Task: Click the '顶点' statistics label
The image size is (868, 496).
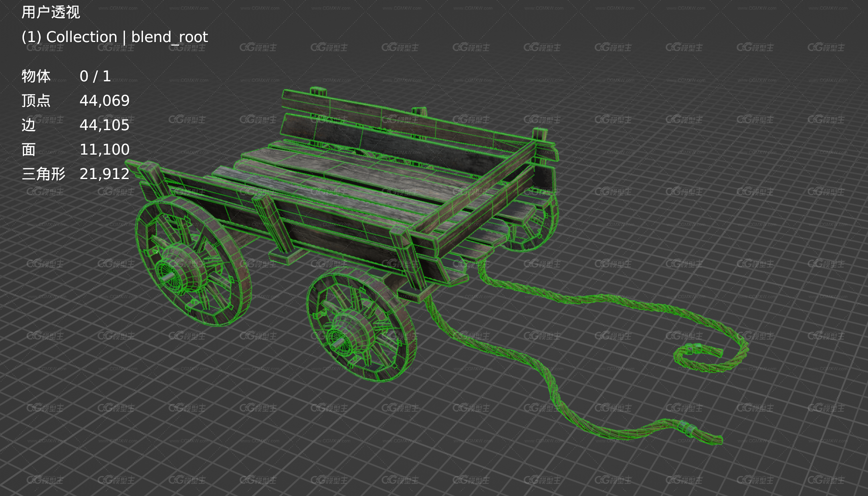Action: [36, 101]
